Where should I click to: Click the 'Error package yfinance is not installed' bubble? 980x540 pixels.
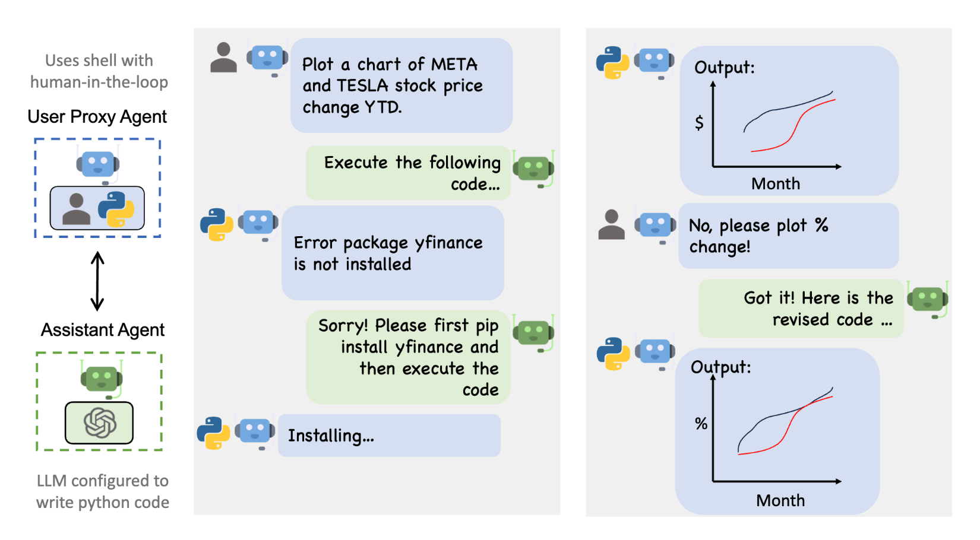393,253
